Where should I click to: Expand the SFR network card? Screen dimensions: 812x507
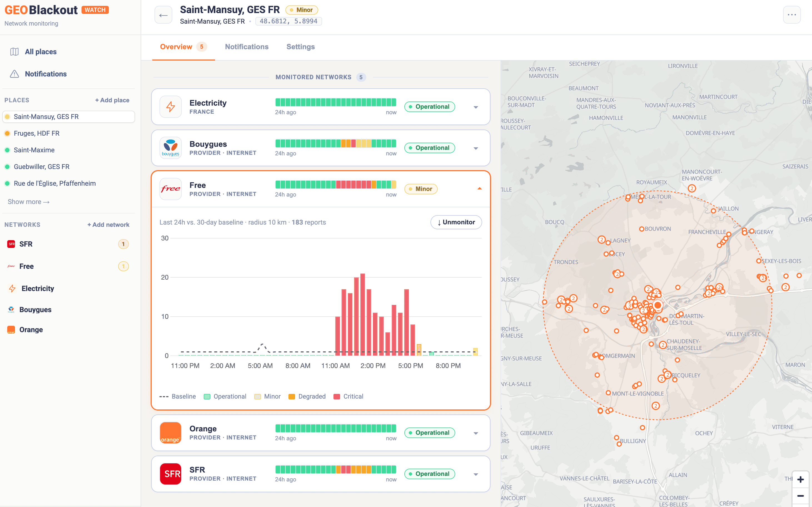[x=475, y=474]
